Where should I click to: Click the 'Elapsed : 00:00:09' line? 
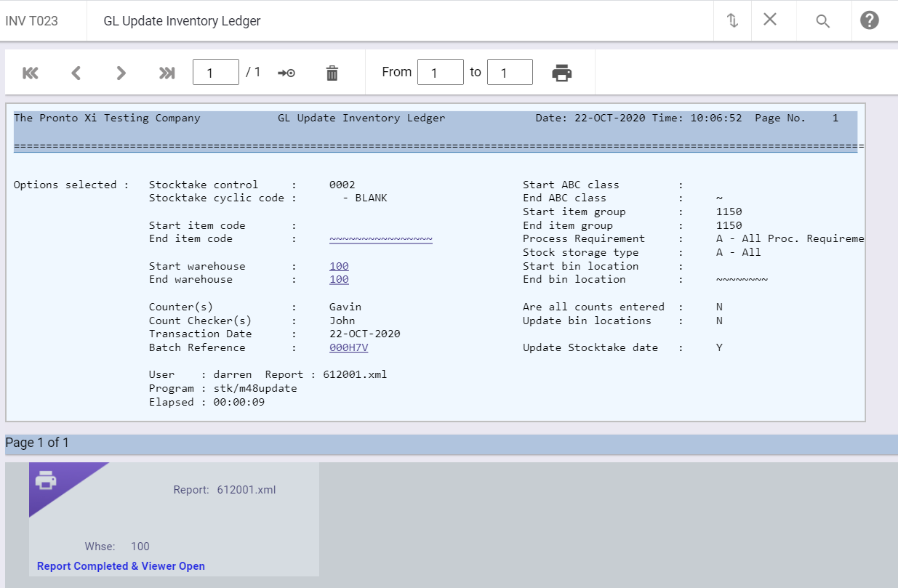(207, 402)
